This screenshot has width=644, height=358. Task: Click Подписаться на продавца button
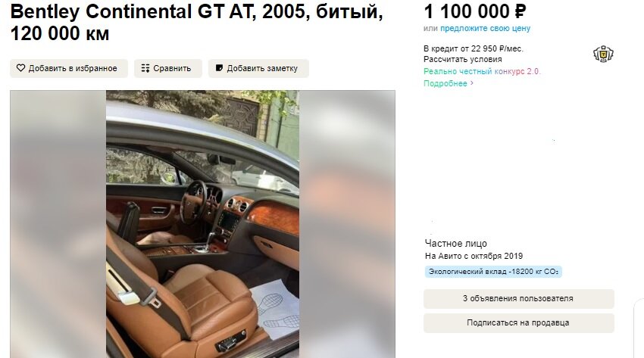pyautogui.click(x=519, y=322)
